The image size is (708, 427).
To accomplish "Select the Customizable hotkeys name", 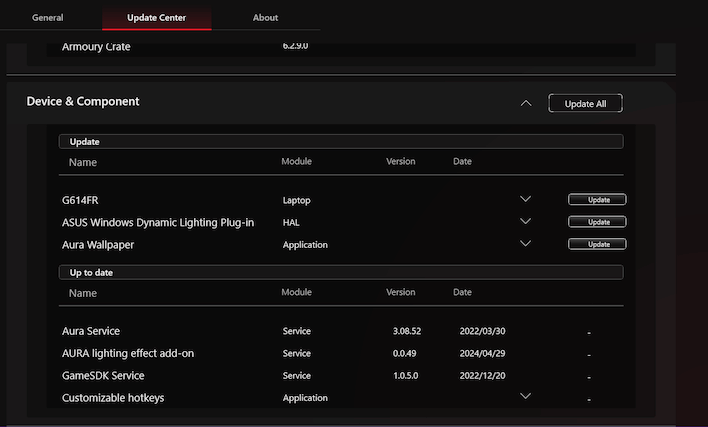I will (113, 398).
